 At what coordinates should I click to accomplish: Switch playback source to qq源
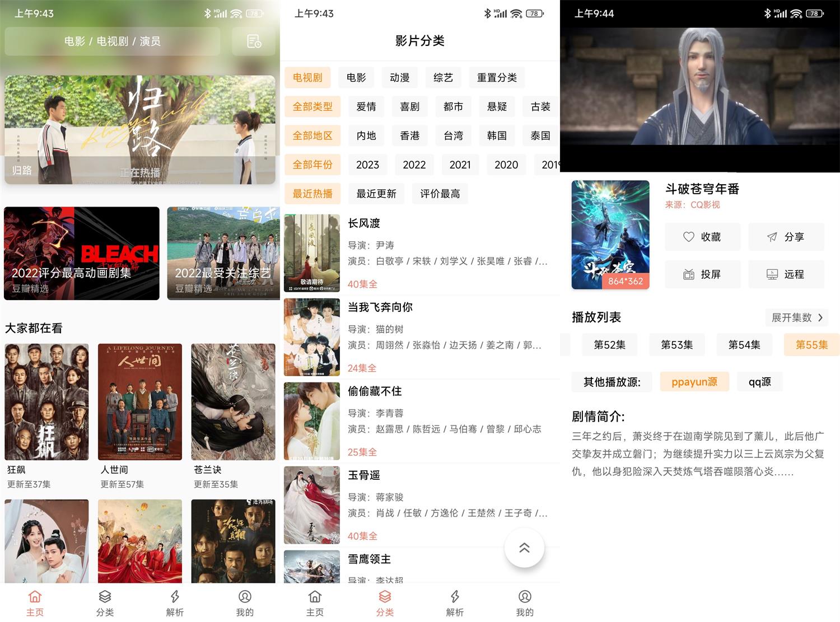pos(759,381)
